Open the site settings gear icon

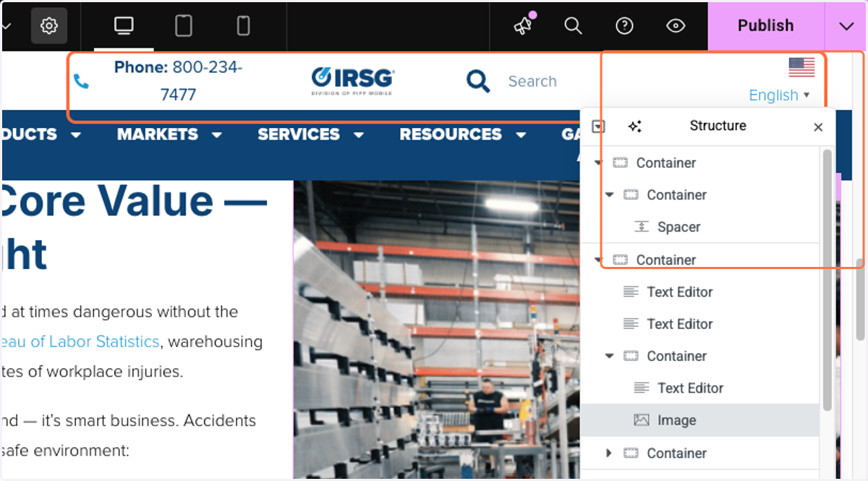pyautogui.click(x=48, y=26)
